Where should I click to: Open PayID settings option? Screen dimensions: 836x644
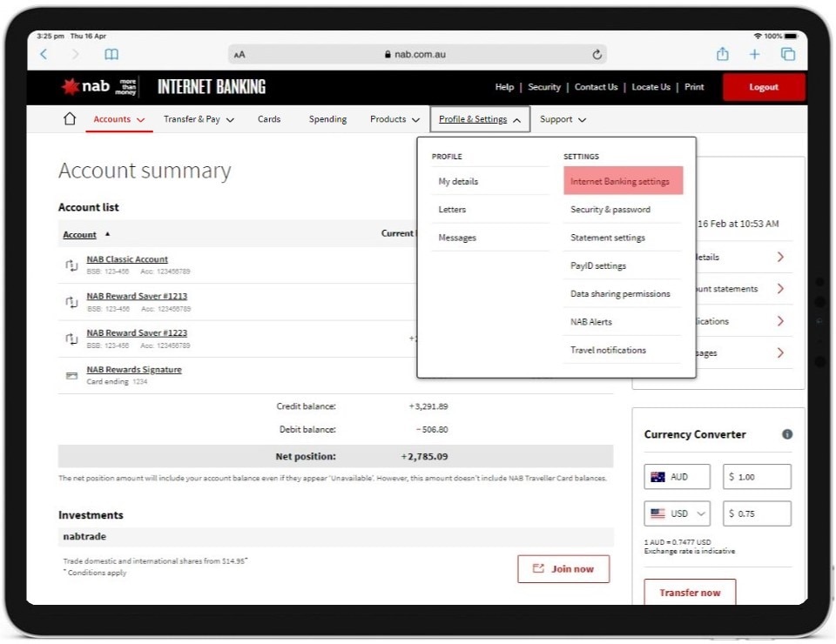598,265
